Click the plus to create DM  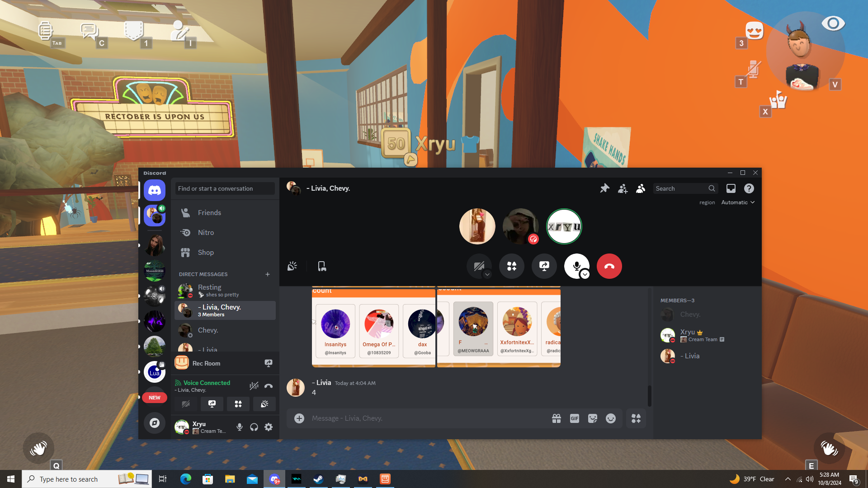268,274
